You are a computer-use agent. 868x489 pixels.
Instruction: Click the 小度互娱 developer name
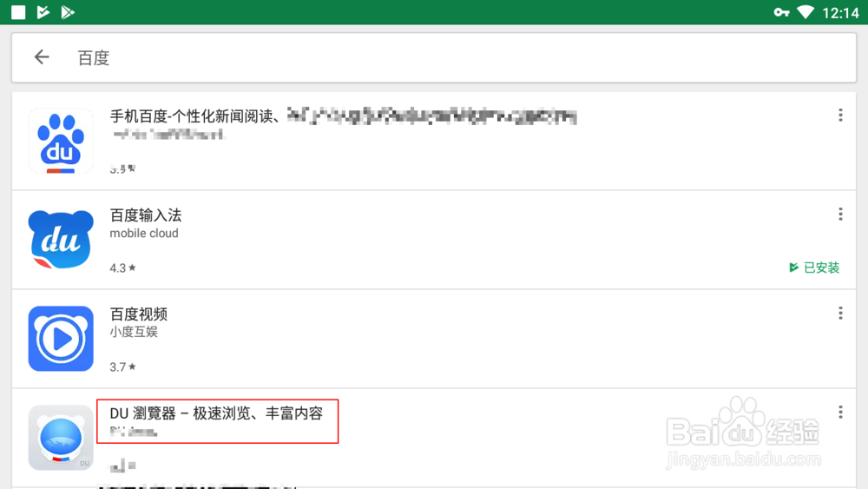(x=134, y=332)
